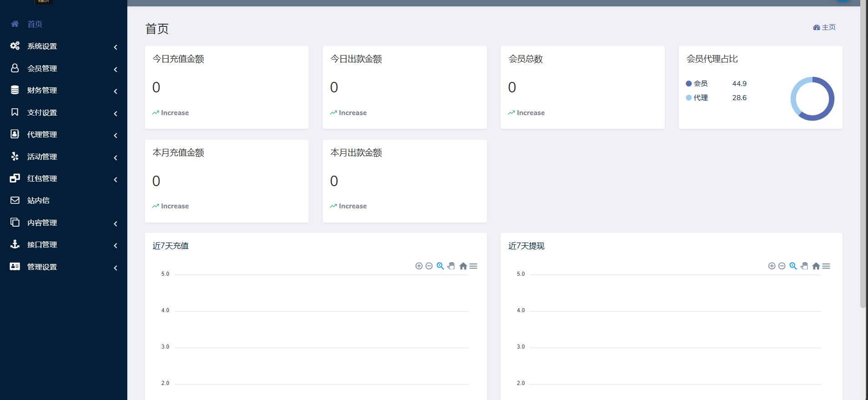Open the hamburger menu of 近7天充值 chart
This screenshot has height=400, width=868.
(473, 266)
